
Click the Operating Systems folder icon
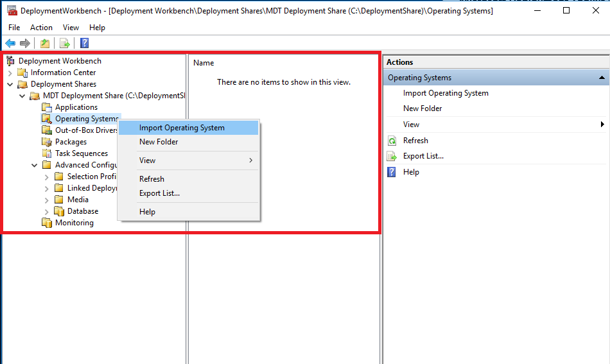[47, 119]
